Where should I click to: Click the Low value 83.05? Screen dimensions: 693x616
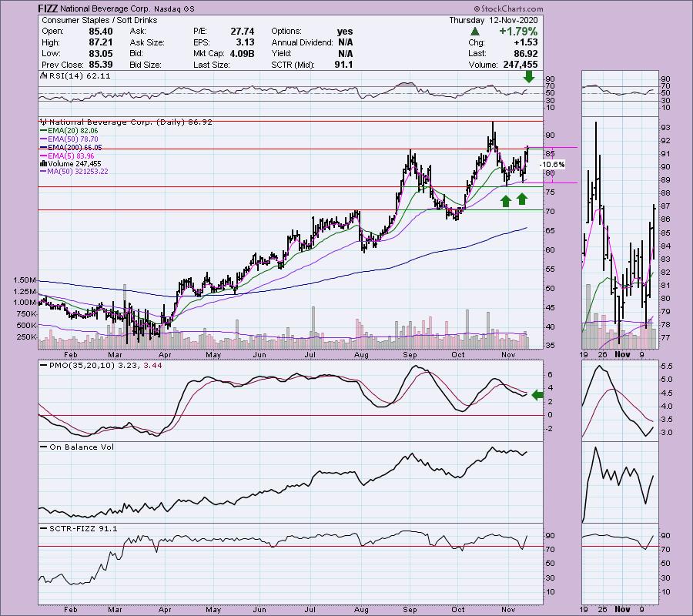[x=100, y=53]
